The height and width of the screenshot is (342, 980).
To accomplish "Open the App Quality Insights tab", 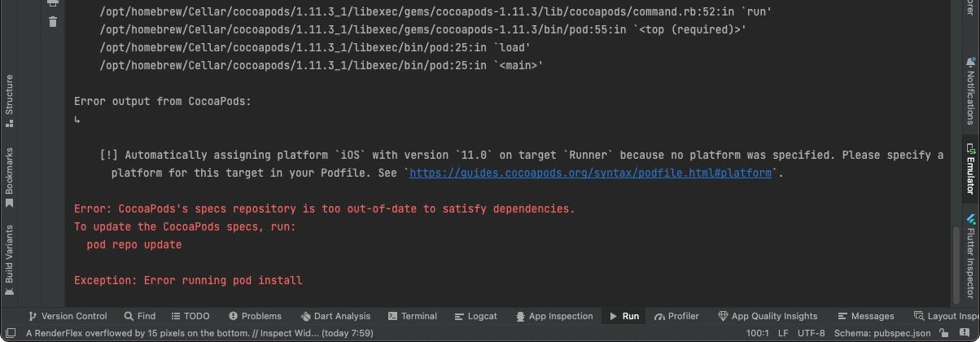I will 768,316.
